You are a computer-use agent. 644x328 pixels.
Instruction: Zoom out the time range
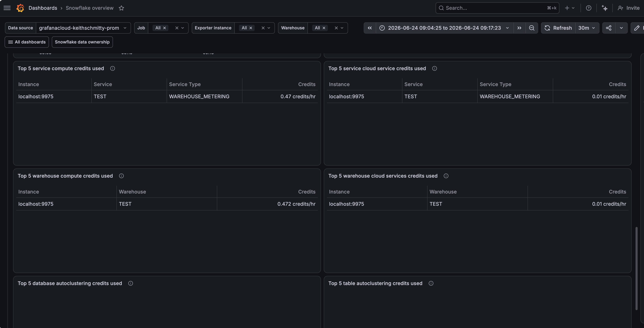531,28
